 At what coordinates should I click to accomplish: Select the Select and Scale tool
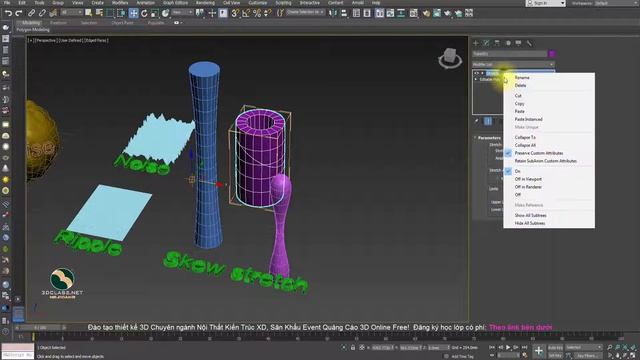[x=155, y=13]
